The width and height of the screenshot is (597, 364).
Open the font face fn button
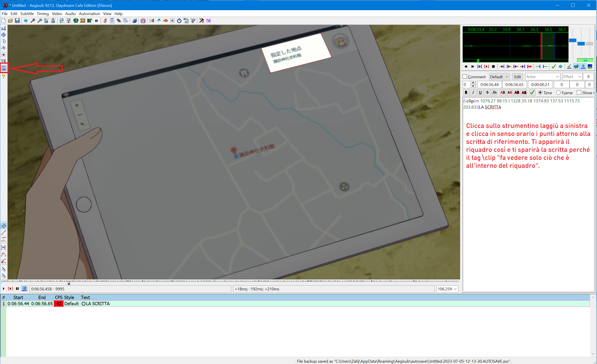494,92
